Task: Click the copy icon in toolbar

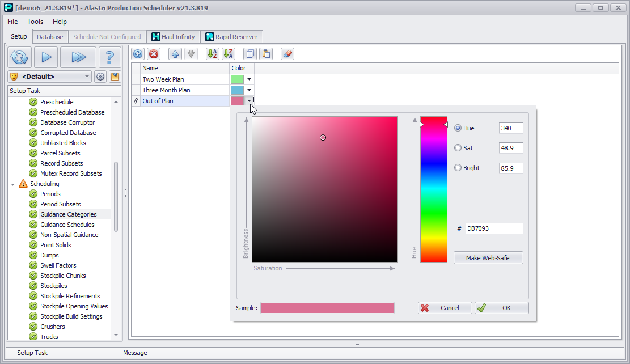Action: 250,54
